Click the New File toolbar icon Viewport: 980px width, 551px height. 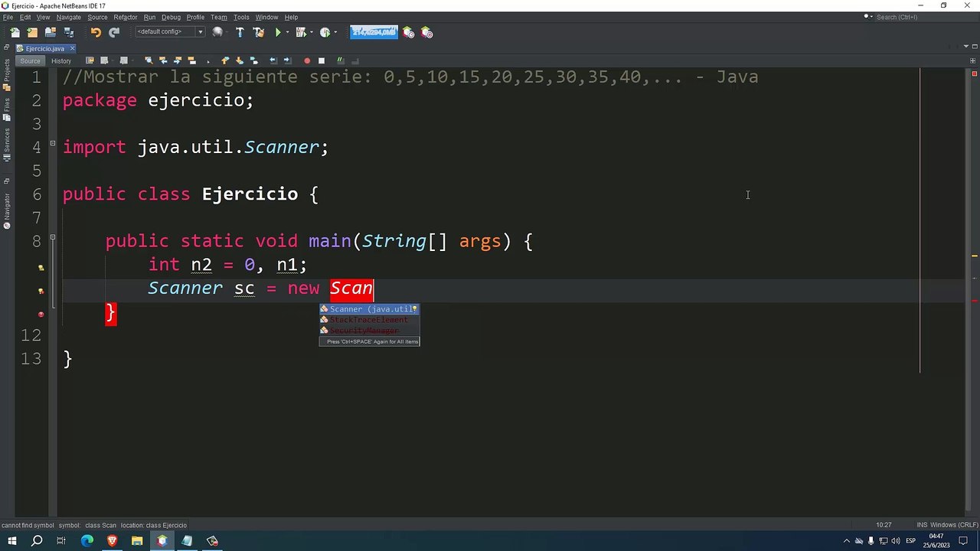pyautogui.click(x=15, y=32)
